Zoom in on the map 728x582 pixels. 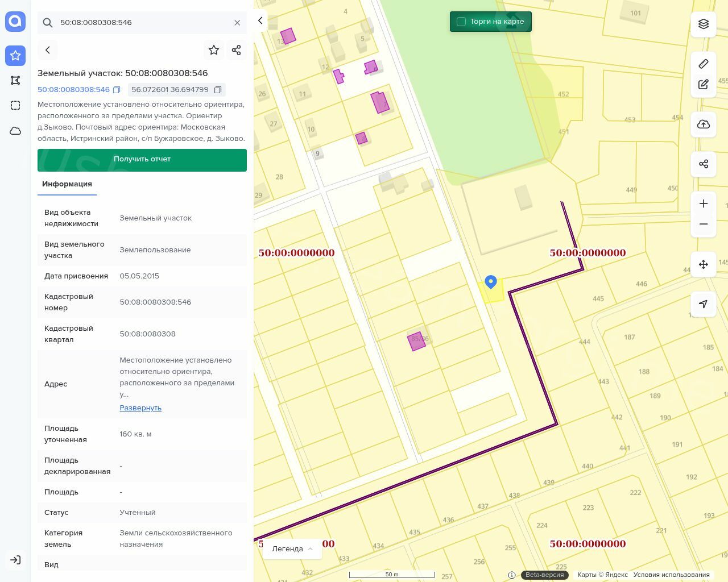click(x=704, y=204)
